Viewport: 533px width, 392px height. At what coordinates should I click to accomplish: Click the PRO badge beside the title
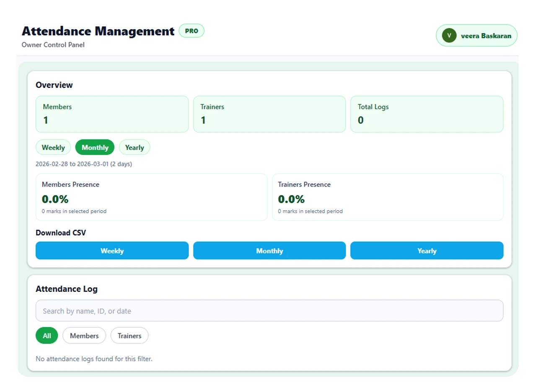(191, 31)
